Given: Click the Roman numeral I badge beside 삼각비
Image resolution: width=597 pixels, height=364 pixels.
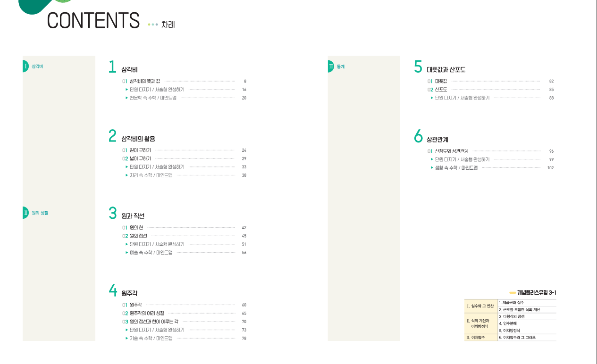Looking at the screenshot, I should pos(25,66).
